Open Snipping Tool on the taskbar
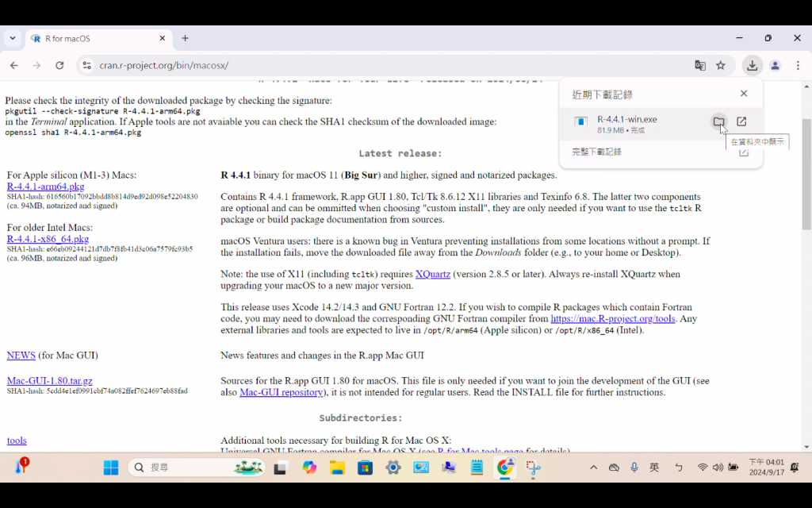Image resolution: width=812 pixels, height=508 pixels. 533,468
